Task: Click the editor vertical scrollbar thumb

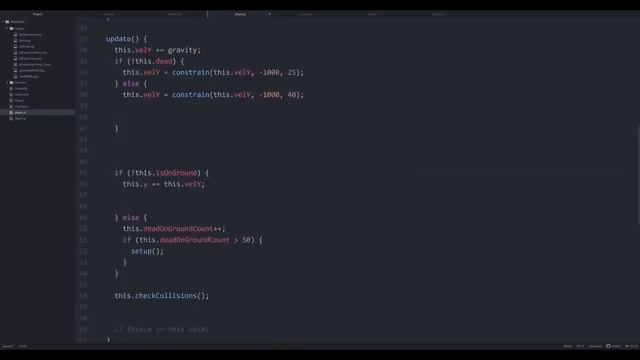Action: [x=638, y=176]
